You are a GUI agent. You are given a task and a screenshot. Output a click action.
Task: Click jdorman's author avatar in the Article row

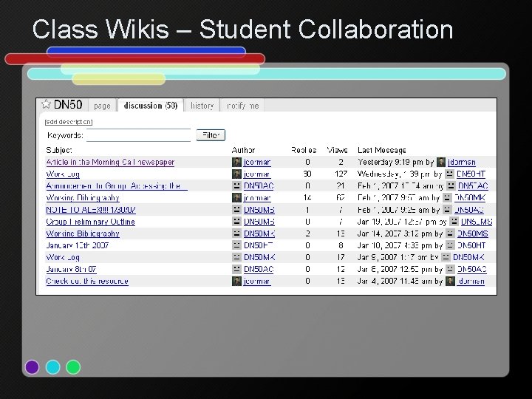[x=236, y=162]
